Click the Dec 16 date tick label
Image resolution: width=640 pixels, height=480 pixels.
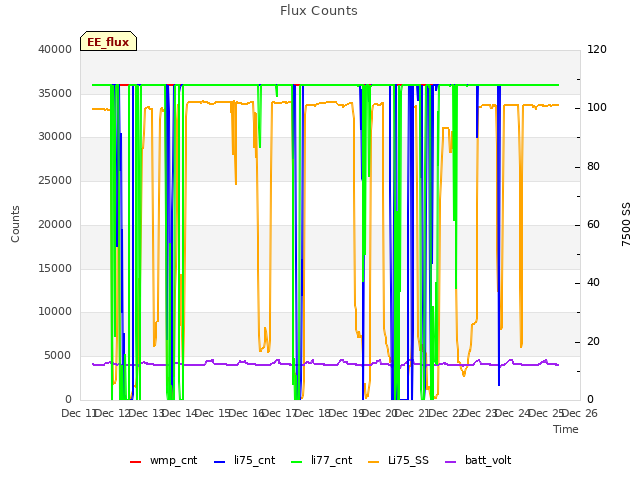pos(247,413)
